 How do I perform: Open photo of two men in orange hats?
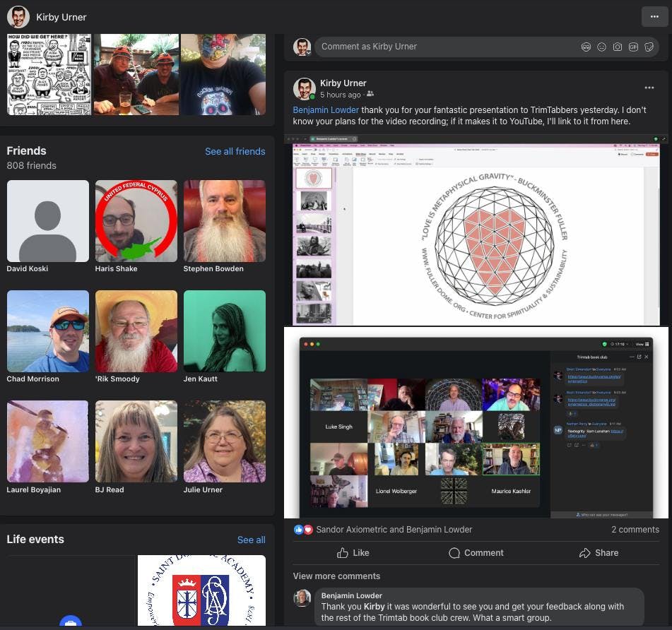(x=136, y=75)
